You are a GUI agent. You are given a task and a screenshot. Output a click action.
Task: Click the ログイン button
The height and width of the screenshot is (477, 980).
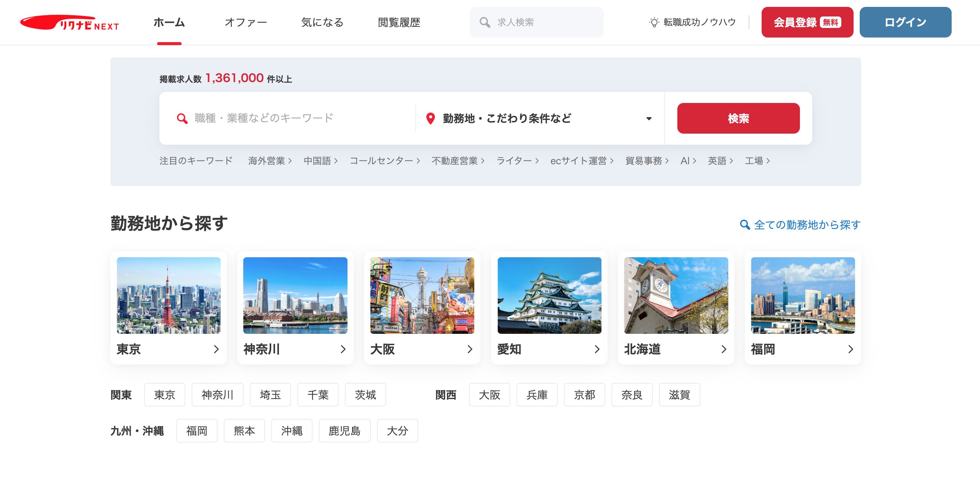pyautogui.click(x=905, y=22)
